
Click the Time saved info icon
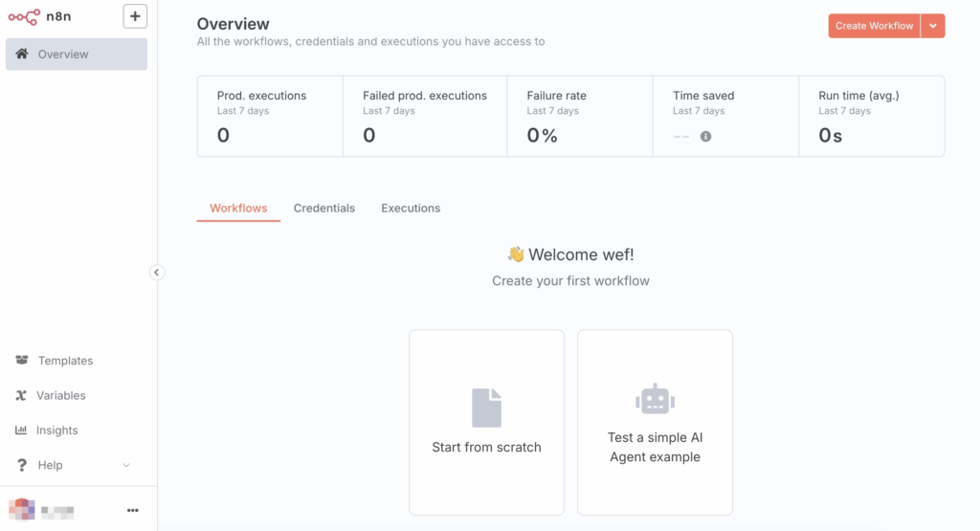(x=705, y=136)
